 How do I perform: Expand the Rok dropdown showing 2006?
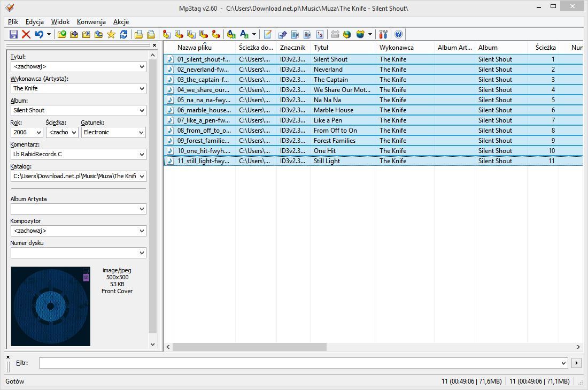(x=38, y=133)
